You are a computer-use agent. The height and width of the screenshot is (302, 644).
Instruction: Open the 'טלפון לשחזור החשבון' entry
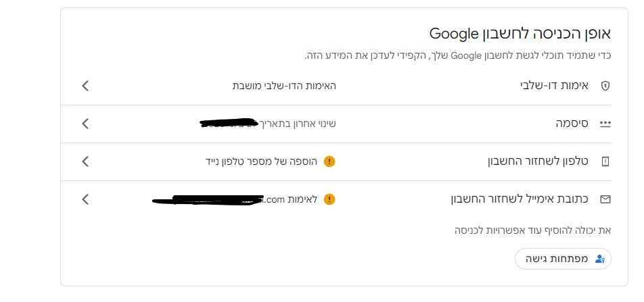point(539,161)
